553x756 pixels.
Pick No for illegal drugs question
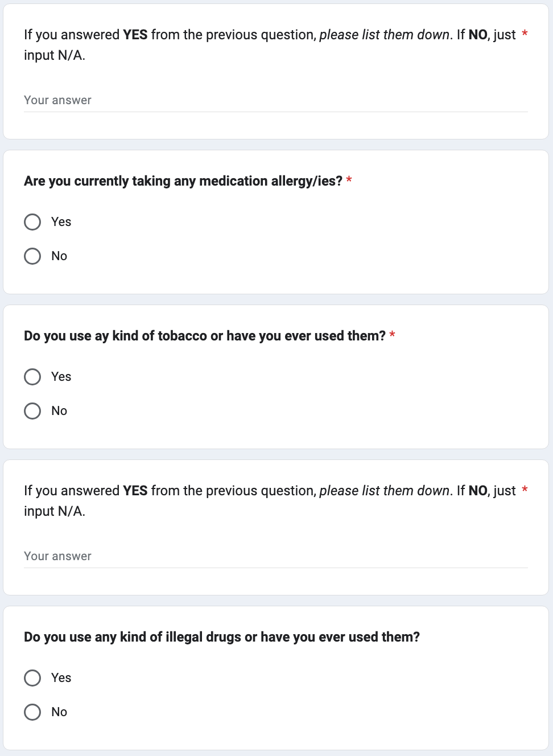(32, 712)
